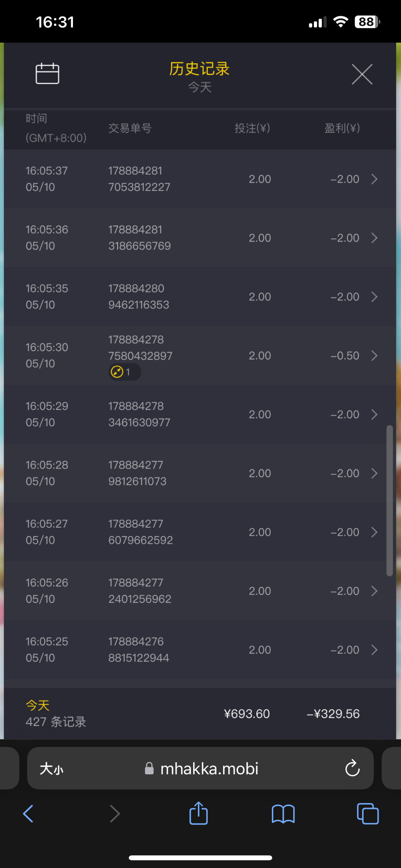Open the 大小 text size menu
401x868 pixels.
tap(51, 769)
